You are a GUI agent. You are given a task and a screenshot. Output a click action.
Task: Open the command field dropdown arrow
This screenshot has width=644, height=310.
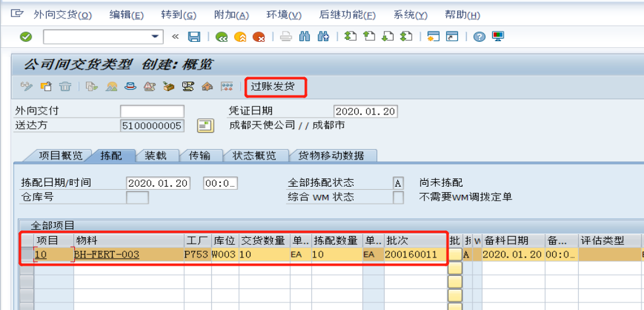click(155, 37)
